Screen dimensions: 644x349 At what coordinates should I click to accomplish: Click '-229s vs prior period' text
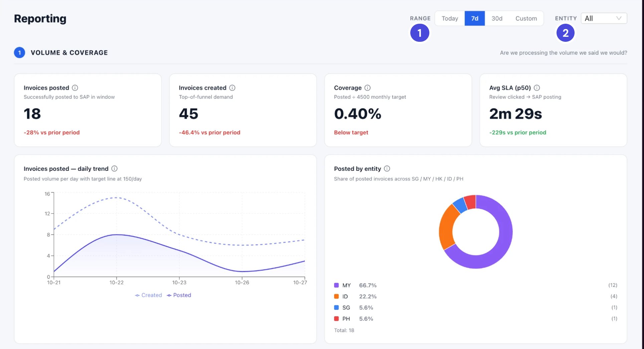pyautogui.click(x=518, y=132)
